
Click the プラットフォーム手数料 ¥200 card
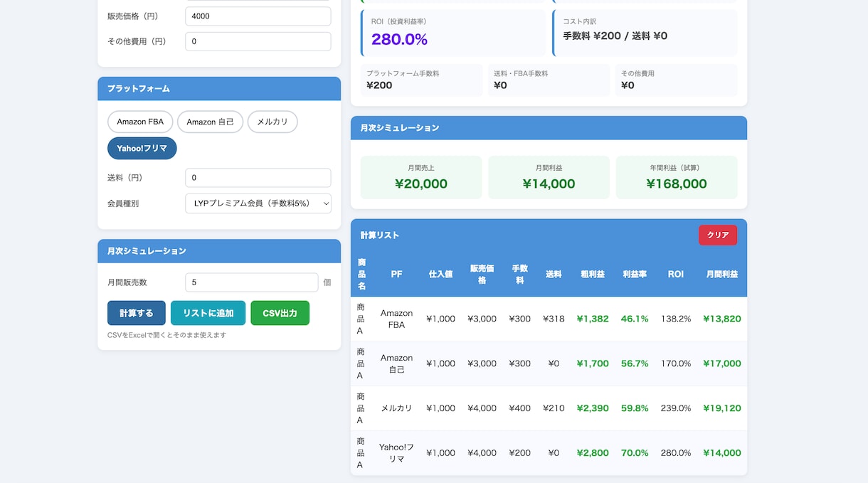coord(422,80)
